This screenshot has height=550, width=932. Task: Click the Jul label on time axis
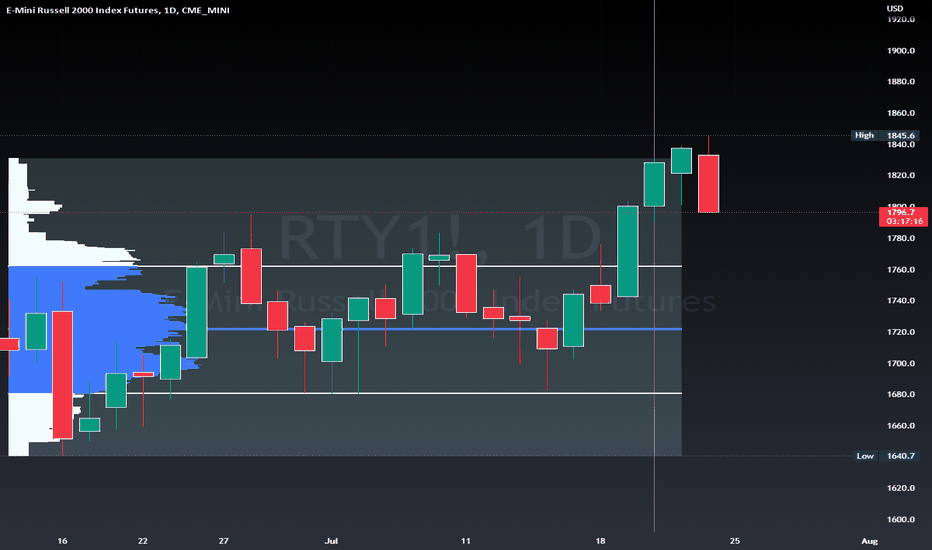[331, 541]
